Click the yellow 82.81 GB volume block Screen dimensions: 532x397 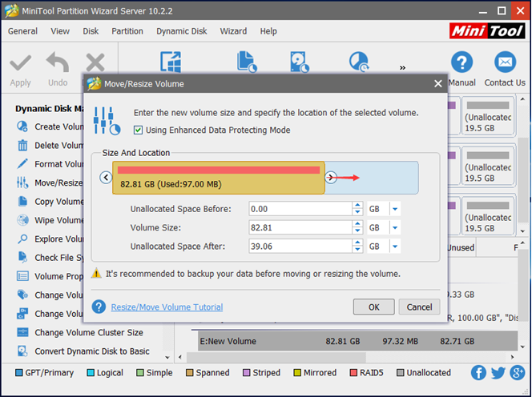point(219,178)
